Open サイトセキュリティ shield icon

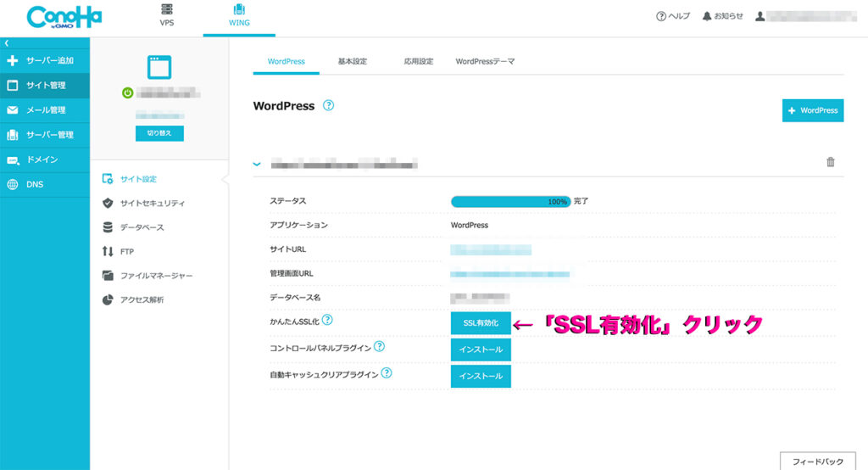[x=108, y=203]
